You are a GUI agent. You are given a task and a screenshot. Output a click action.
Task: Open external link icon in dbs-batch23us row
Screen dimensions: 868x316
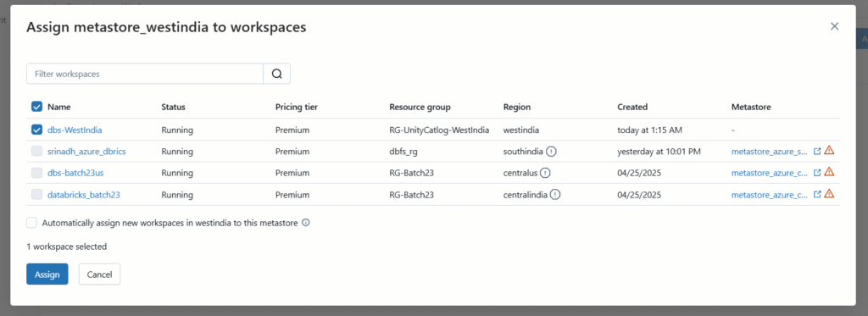point(816,173)
